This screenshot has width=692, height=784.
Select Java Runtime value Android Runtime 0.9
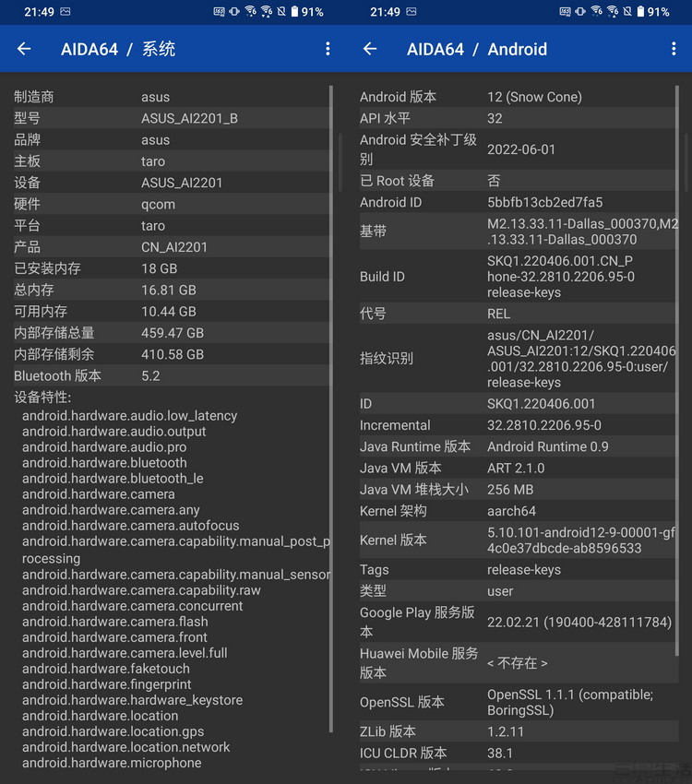coord(547,446)
